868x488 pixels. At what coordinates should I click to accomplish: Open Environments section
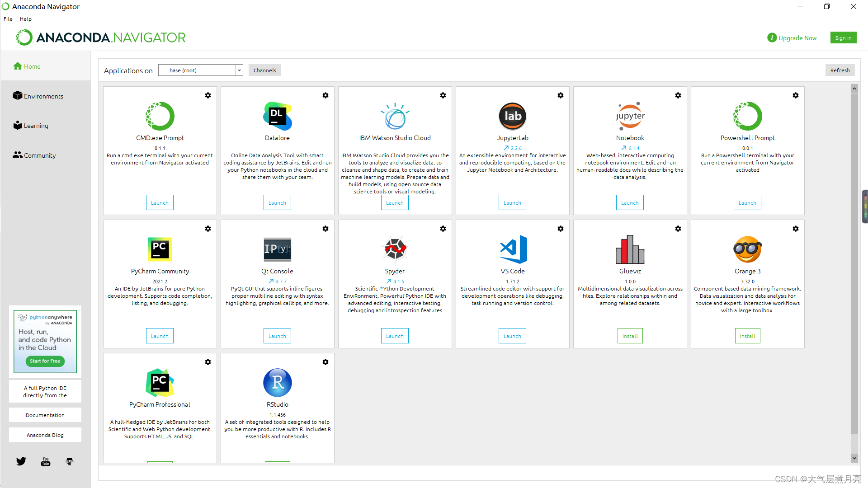pyautogui.click(x=43, y=96)
